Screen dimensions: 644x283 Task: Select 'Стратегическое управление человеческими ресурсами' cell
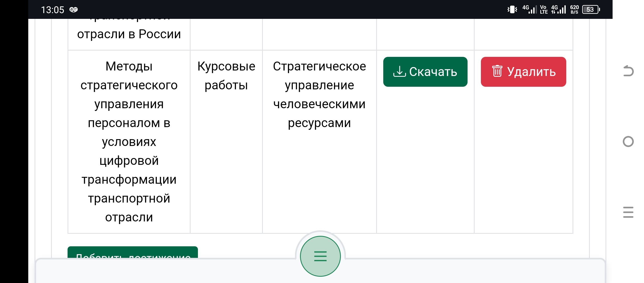click(x=319, y=142)
